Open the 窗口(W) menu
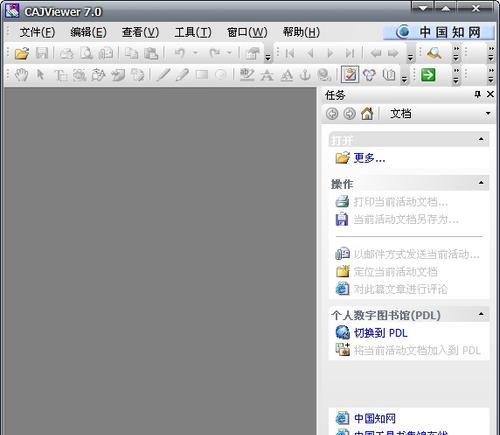 (x=247, y=32)
